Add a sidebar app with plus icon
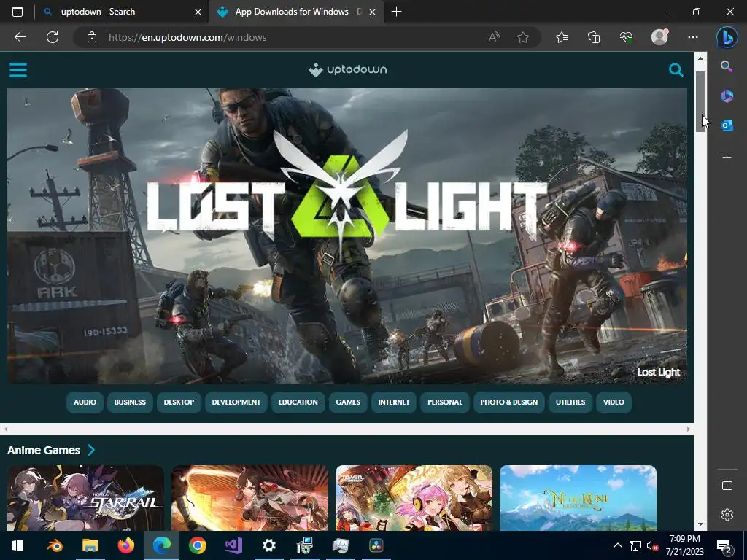The height and width of the screenshot is (560, 747). pyautogui.click(x=727, y=157)
